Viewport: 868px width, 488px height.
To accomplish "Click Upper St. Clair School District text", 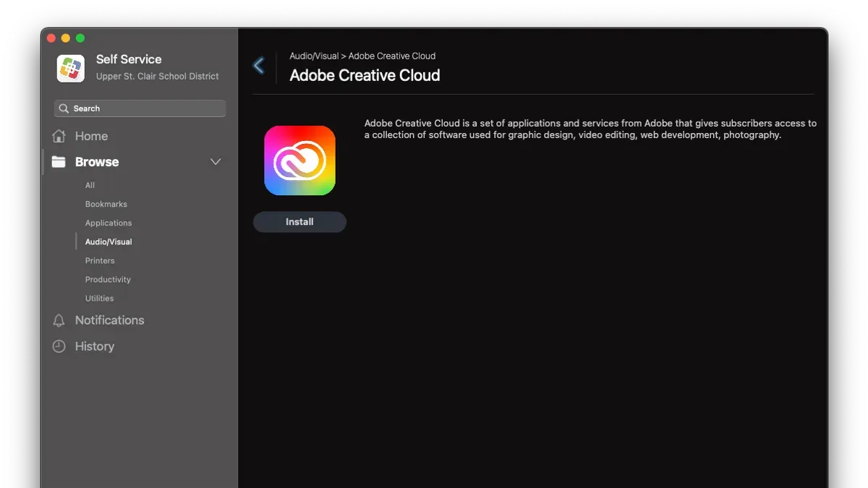I will (x=158, y=76).
